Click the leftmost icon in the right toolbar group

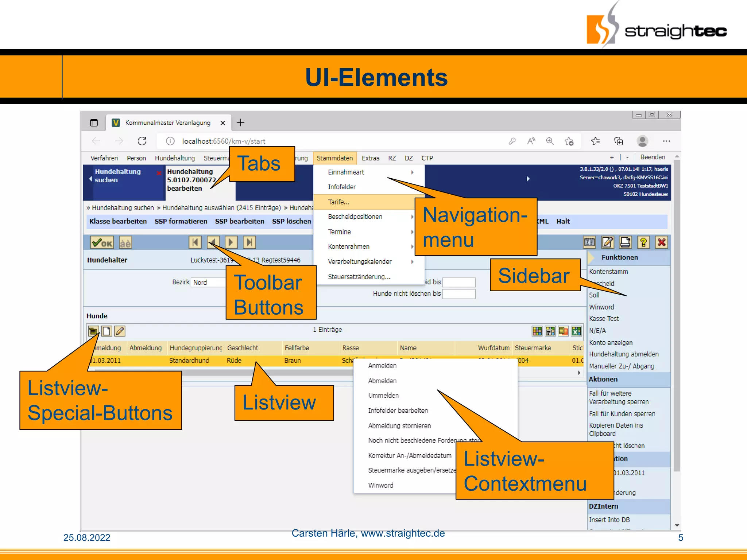click(589, 242)
